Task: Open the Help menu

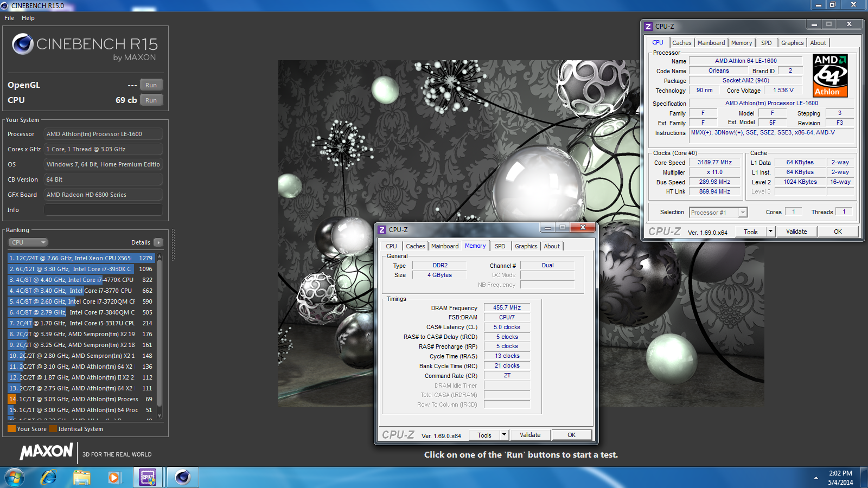Action: 28,18
